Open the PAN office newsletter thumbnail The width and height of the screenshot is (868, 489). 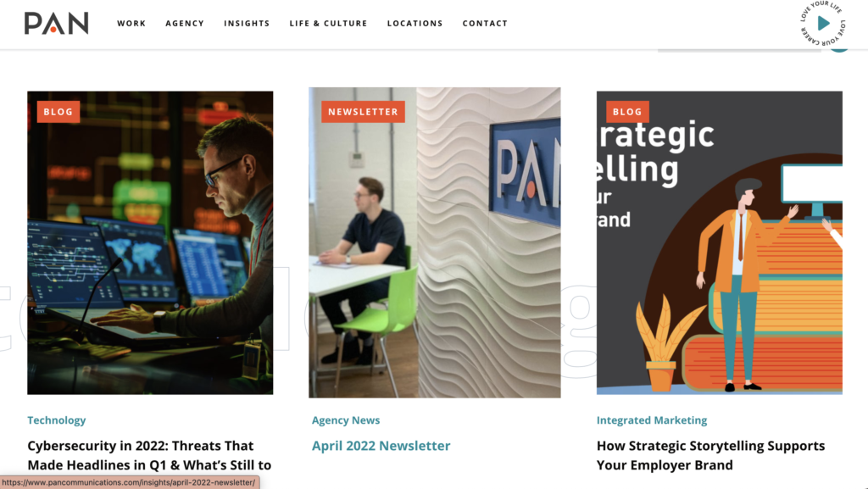click(x=435, y=242)
